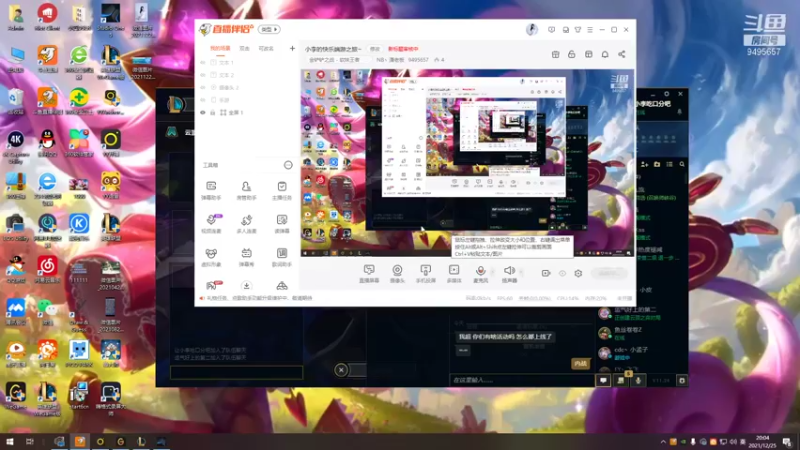Launch the 视频连麦 tool
800x450 pixels.
tap(211, 223)
